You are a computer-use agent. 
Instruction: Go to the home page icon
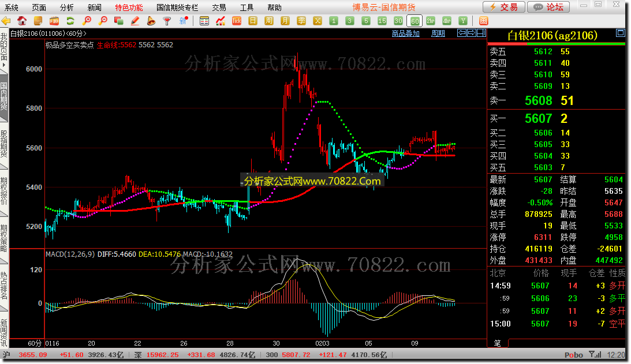pyautogui.click(x=22, y=21)
